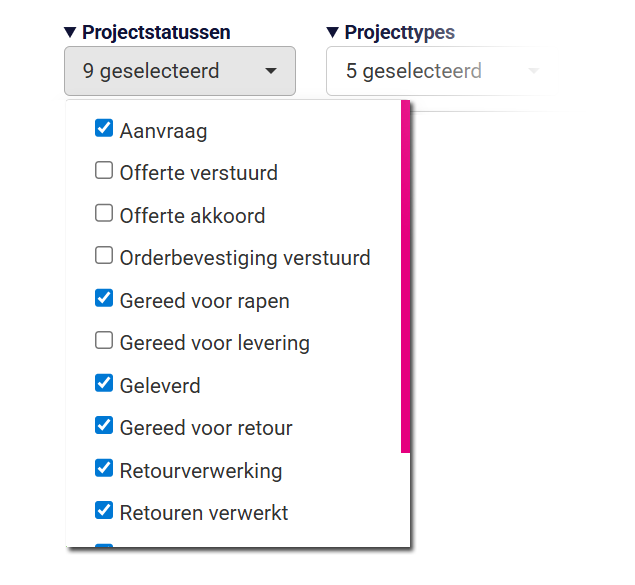
Task: Uncheck the Retouren verwerkt checkbox
Action: click(104, 511)
